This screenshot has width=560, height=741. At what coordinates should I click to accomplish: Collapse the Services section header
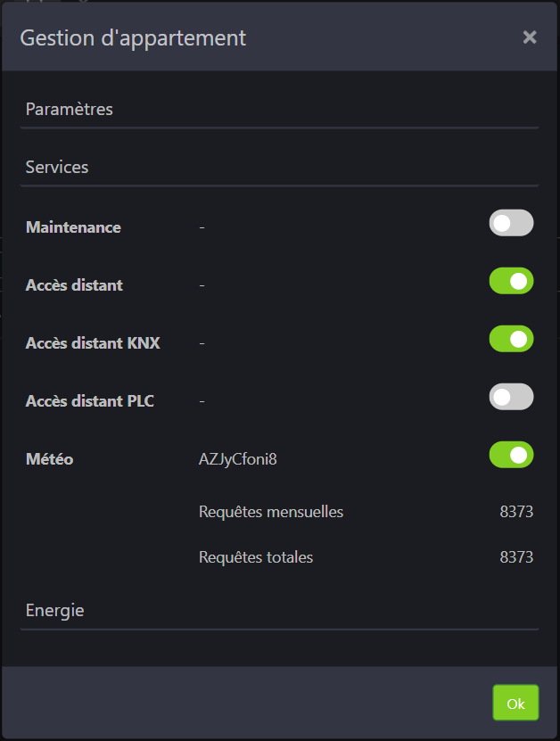(57, 167)
